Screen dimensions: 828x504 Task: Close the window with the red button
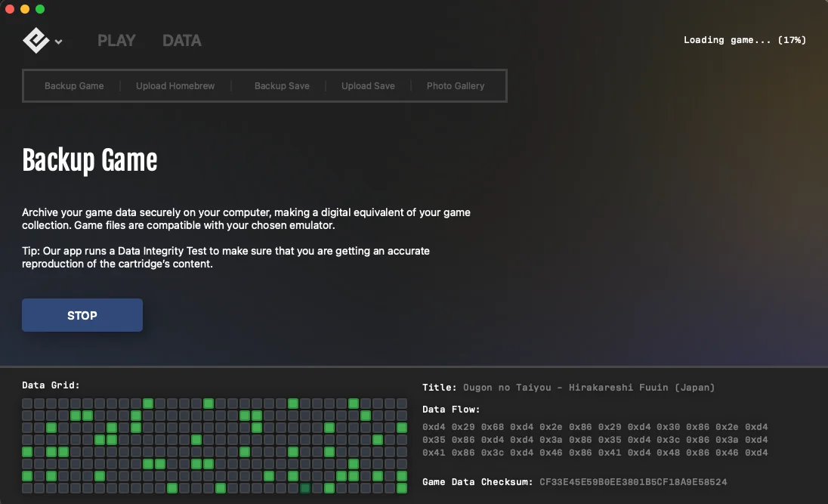click(x=10, y=9)
